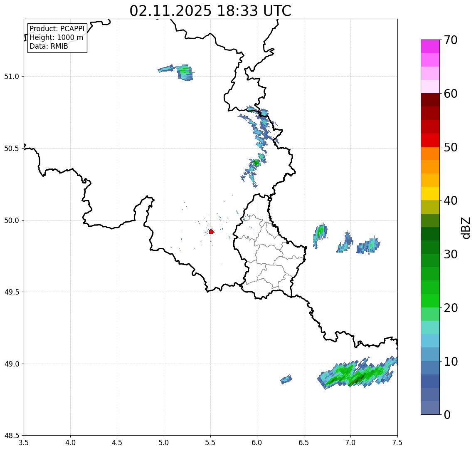Select the colorbar tick label 60
This screenshot has width=476, height=451.
click(451, 94)
